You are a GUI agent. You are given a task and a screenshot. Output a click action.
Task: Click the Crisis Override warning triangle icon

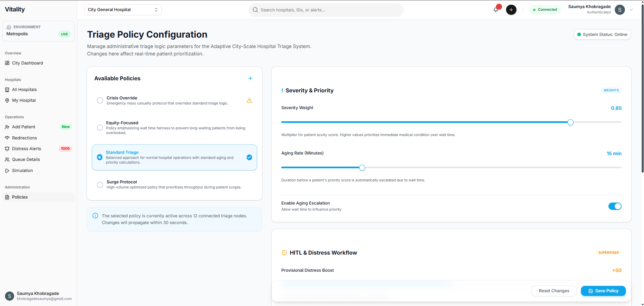(249, 100)
